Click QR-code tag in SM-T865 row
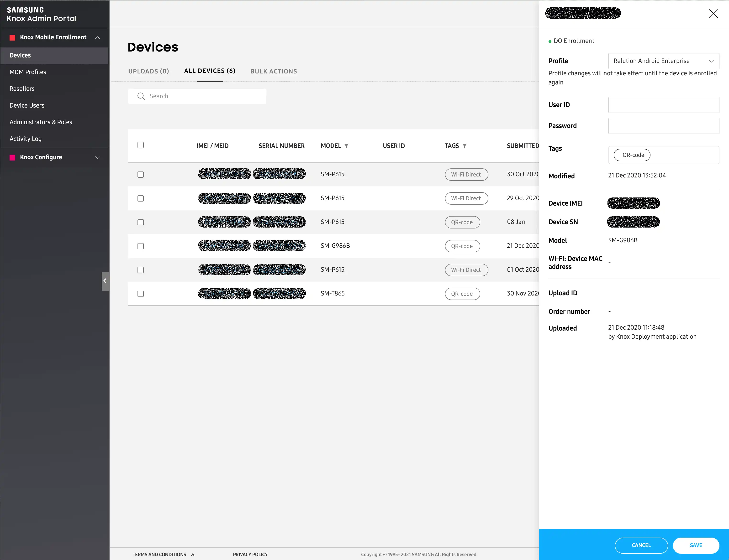This screenshot has height=560, width=729. coord(462,294)
